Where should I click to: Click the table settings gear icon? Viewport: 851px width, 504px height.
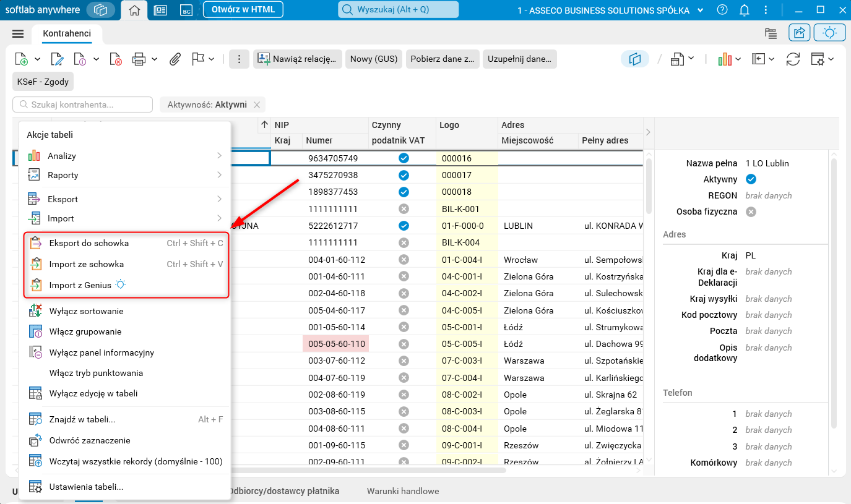(818, 59)
